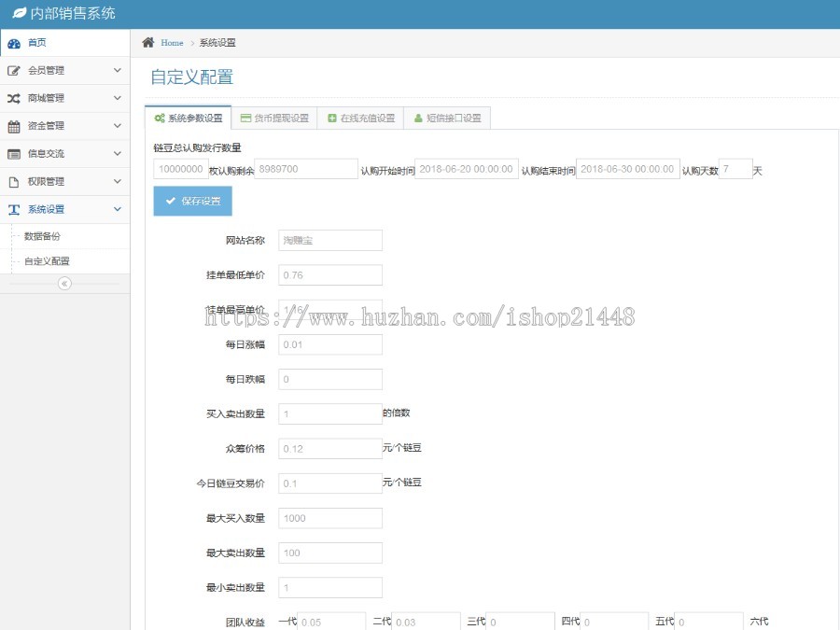Viewport: 840px width, 630px height.
Task: Follow the Home breadcrumb link
Action: (x=172, y=43)
